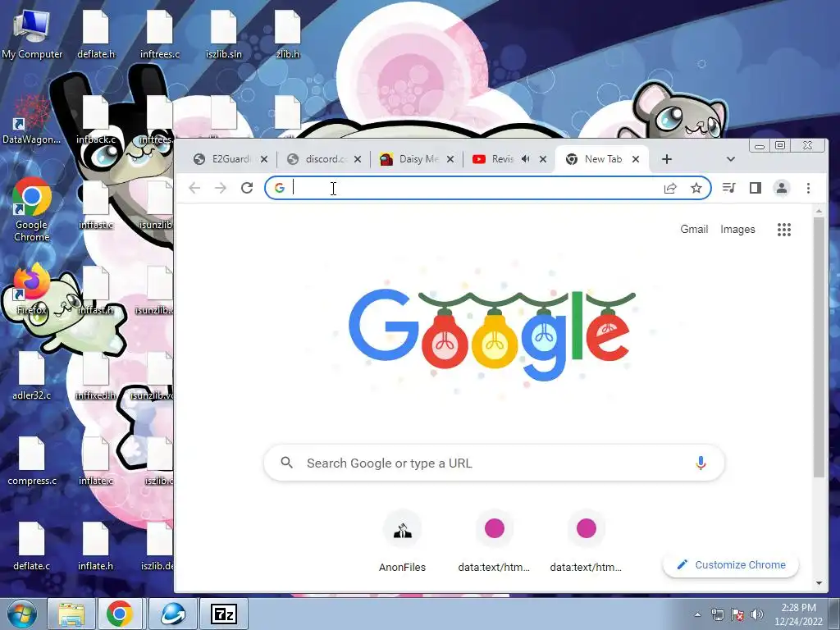
Task: Select the compress.c desktop file
Action: coord(32,461)
